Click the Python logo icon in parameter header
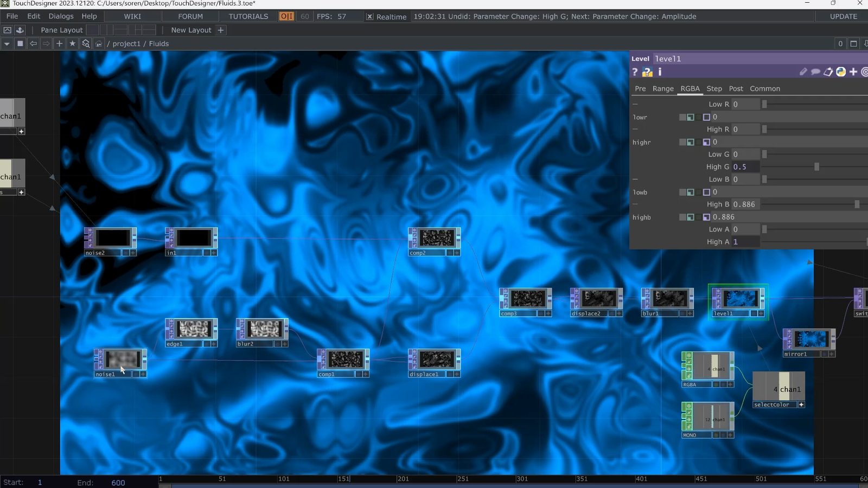This screenshot has height=488, width=868. (841, 72)
